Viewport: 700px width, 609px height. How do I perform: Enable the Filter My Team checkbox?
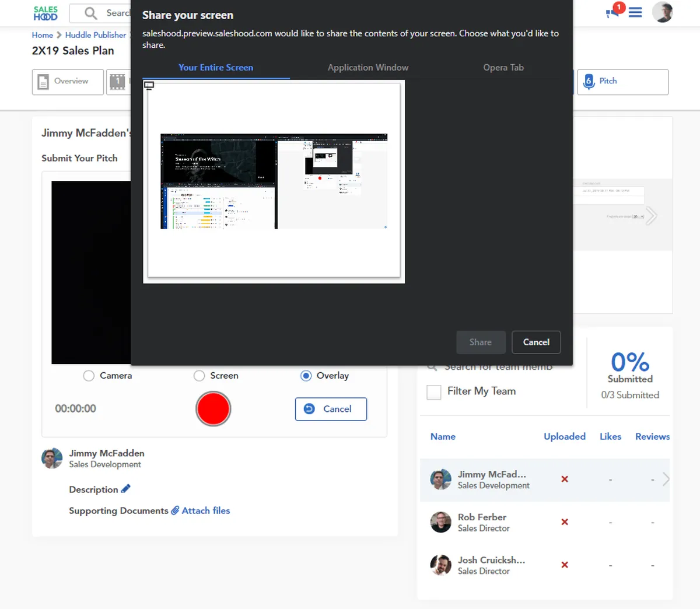434,392
